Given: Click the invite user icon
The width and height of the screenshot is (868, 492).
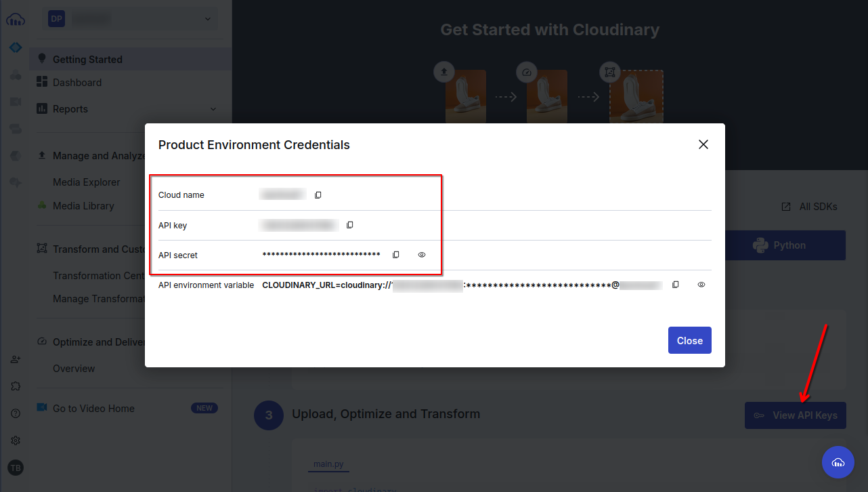Looking at the screenshot, I should (x=16, y=359).
